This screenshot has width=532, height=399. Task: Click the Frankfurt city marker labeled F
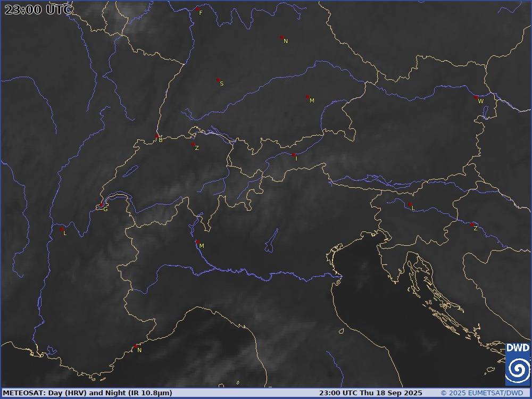click(x=197, y=9)
